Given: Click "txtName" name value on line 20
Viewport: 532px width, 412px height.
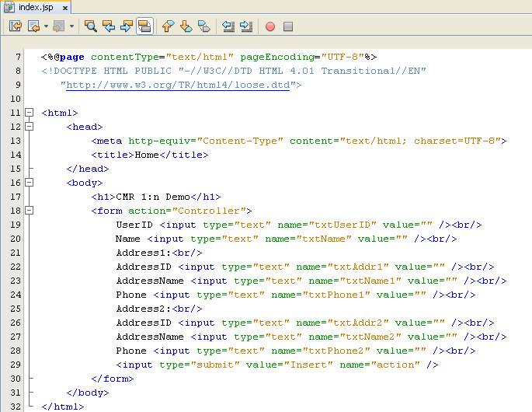Looking at the screenshot, I should (x=324, y=239).
